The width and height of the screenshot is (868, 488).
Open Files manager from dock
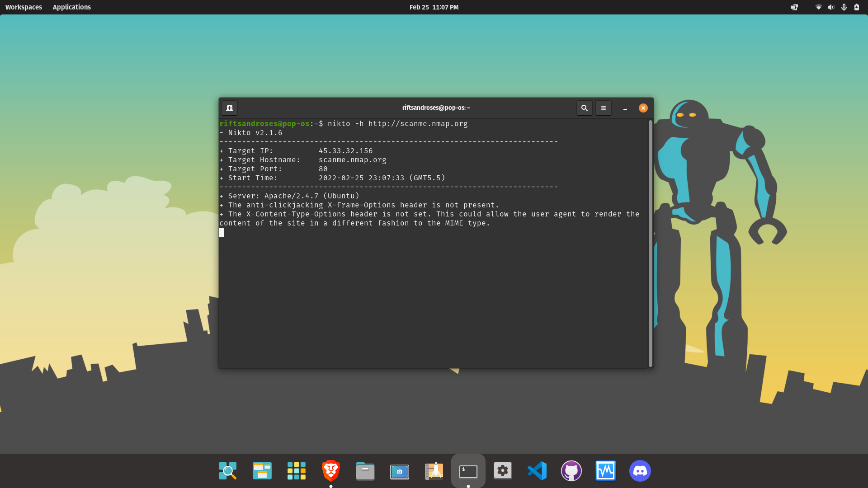[x=365, y=471]
